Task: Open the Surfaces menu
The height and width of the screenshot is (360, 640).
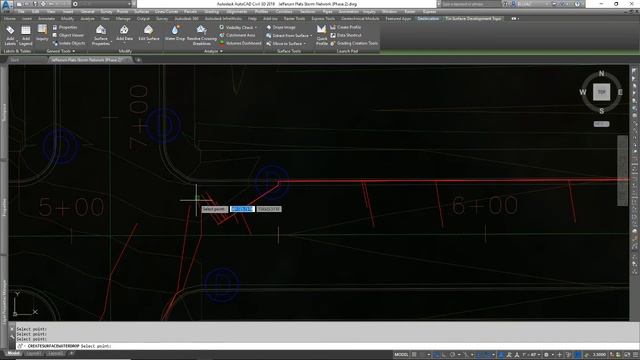Action: pyautogui.click(x=142, y=12)
